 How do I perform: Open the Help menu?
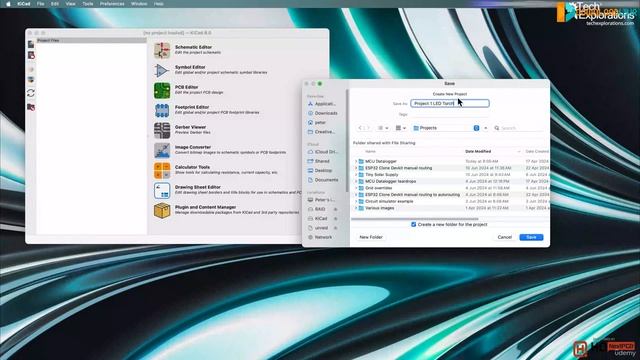(158, 4)
